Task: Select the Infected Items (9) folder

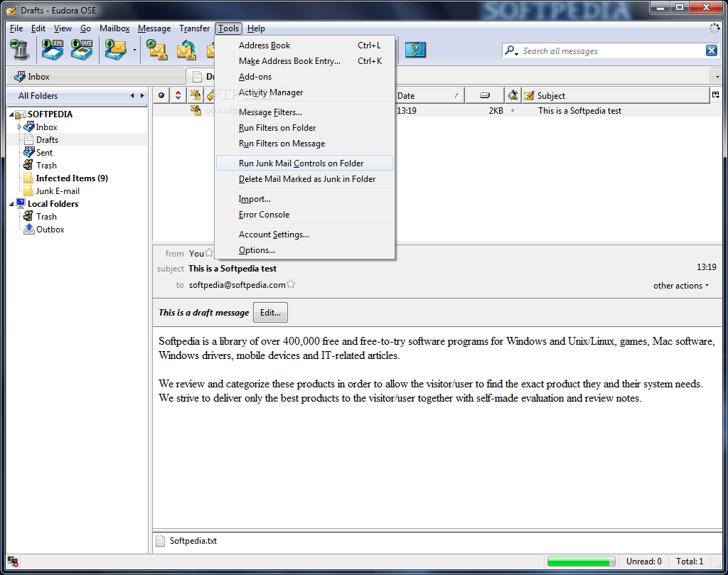Action: pos(72,178)
